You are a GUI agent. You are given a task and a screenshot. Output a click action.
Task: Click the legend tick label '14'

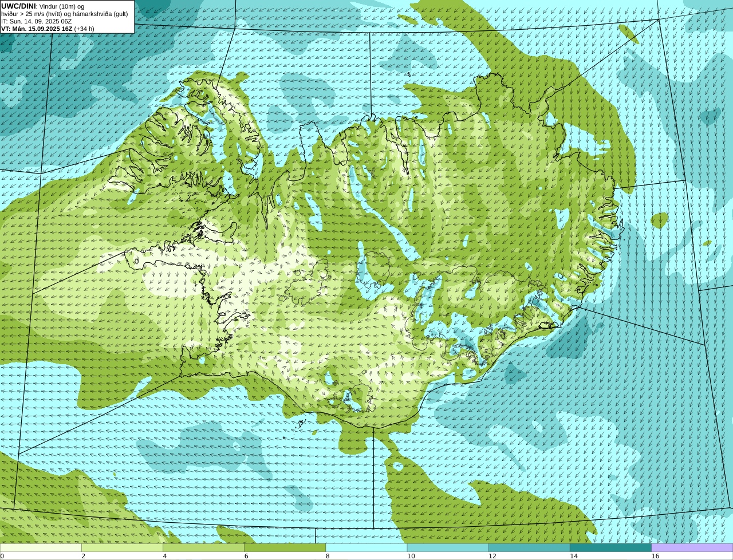click(x=573, y=556)
